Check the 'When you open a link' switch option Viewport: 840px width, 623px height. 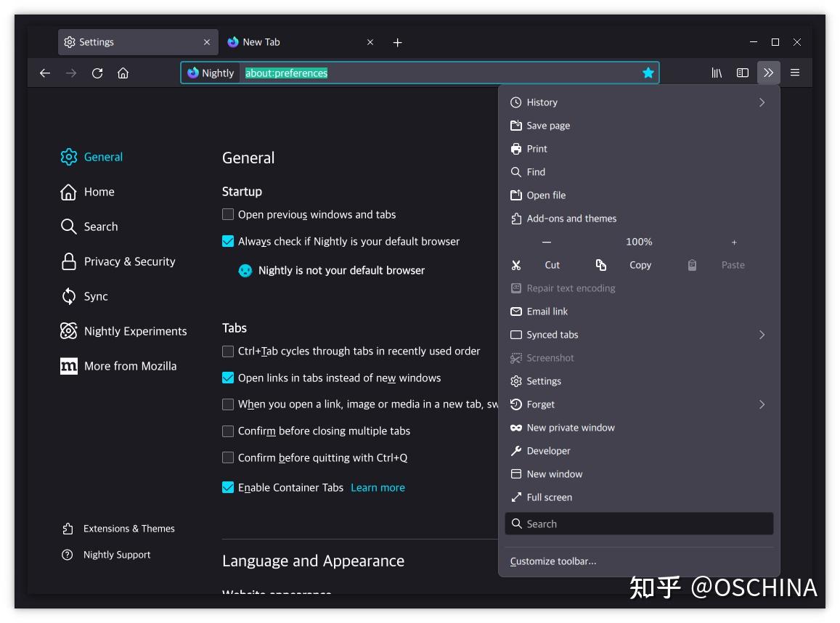pos(228,404)
